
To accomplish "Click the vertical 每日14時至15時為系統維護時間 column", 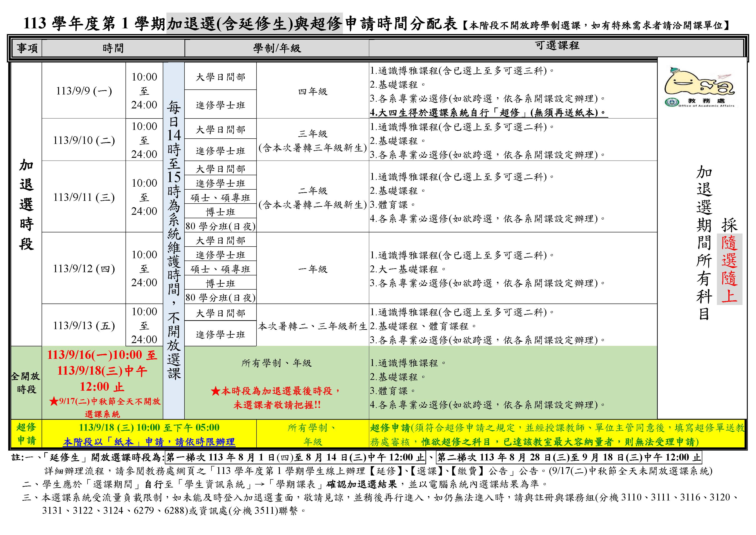I will (x=174, y=240).
